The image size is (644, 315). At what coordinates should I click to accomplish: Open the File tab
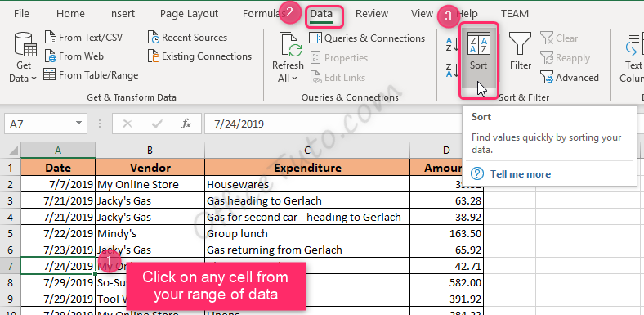21,14
